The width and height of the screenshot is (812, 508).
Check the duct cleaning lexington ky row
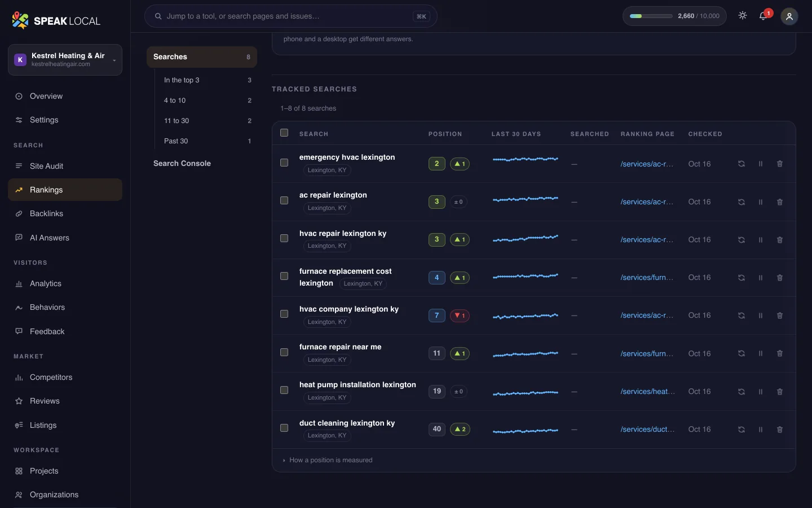point(284,428)
